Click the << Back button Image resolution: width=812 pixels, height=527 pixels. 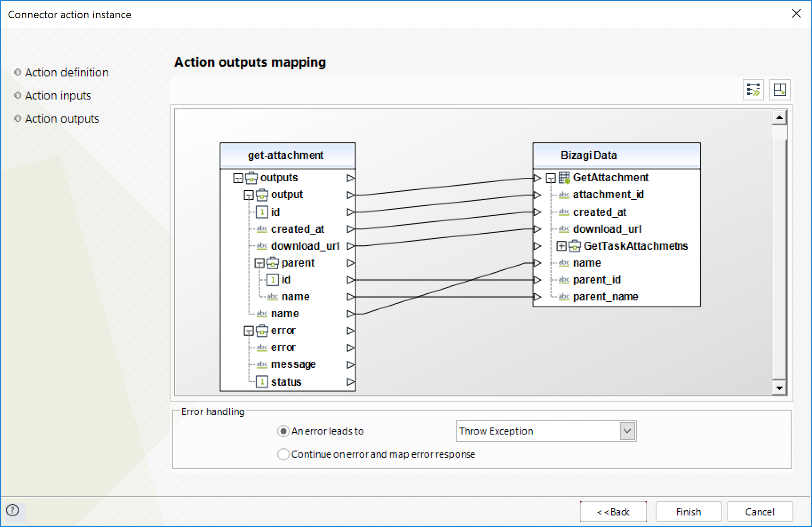(x=613, y=512)
